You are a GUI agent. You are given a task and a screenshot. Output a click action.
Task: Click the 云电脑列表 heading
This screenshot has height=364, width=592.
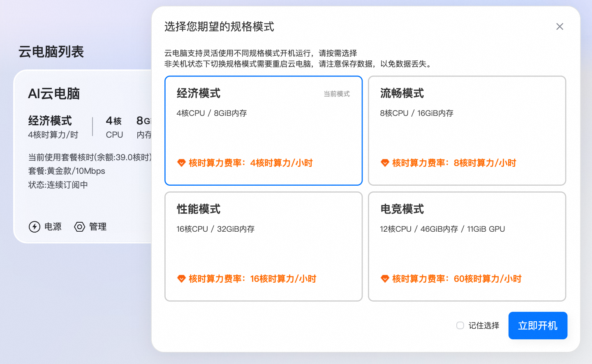coord(51,52)
